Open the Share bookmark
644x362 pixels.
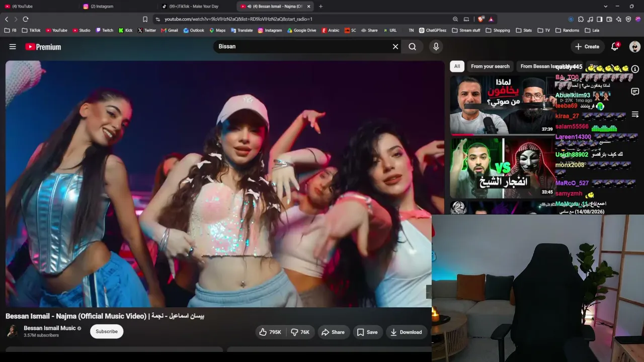point(369,30)
